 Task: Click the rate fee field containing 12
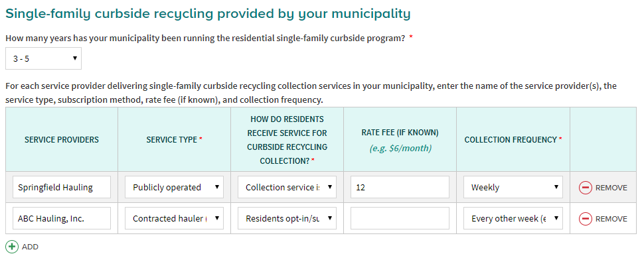point(400,188)
